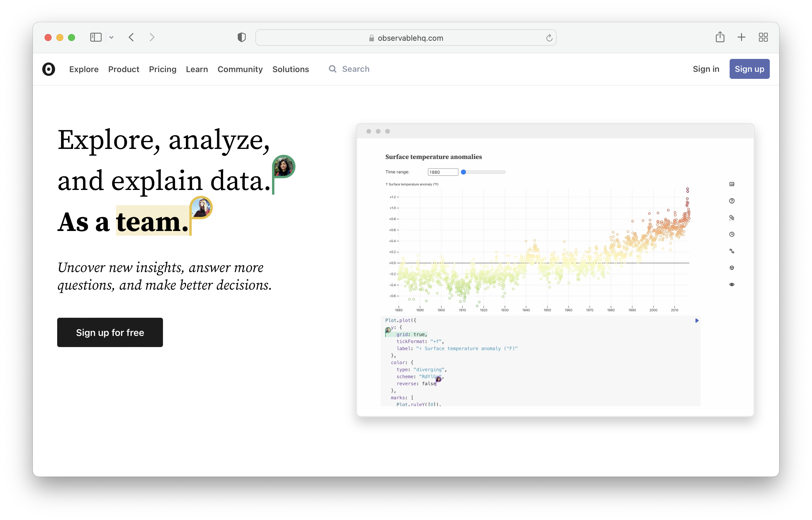Click the help question mark icon
The image size is (812, 520).
click(x=732, y=201)
